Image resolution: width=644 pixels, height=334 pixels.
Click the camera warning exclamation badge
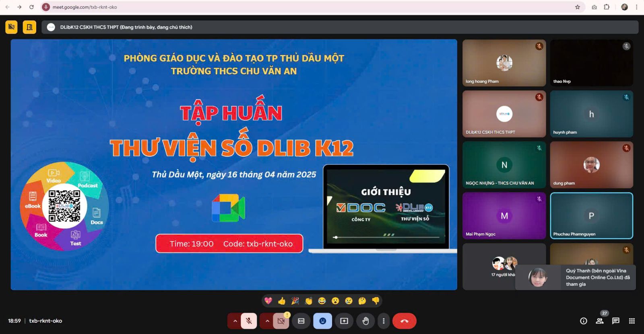click(287, 315)
